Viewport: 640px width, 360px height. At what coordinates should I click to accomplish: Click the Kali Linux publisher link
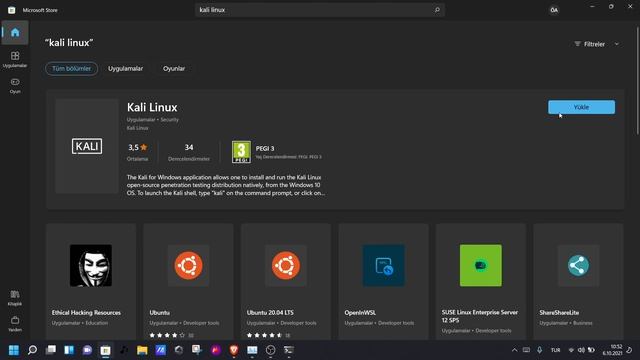(138, 128)
